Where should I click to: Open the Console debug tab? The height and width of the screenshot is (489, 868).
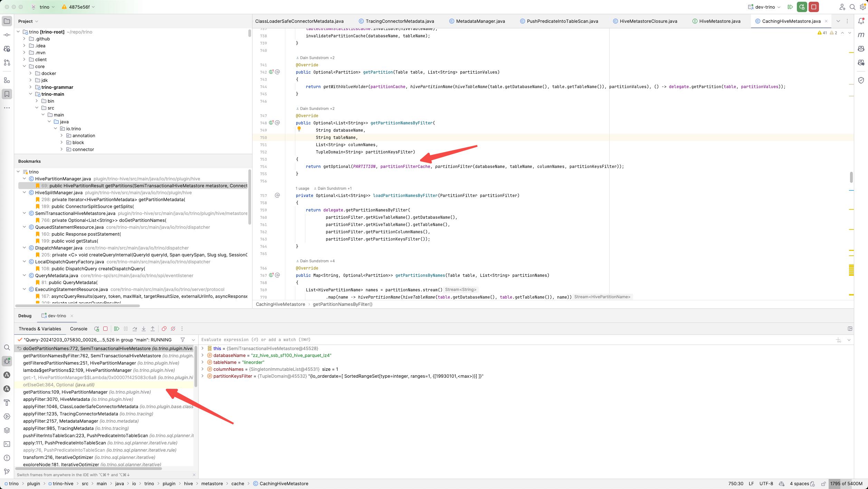point(78,329)
